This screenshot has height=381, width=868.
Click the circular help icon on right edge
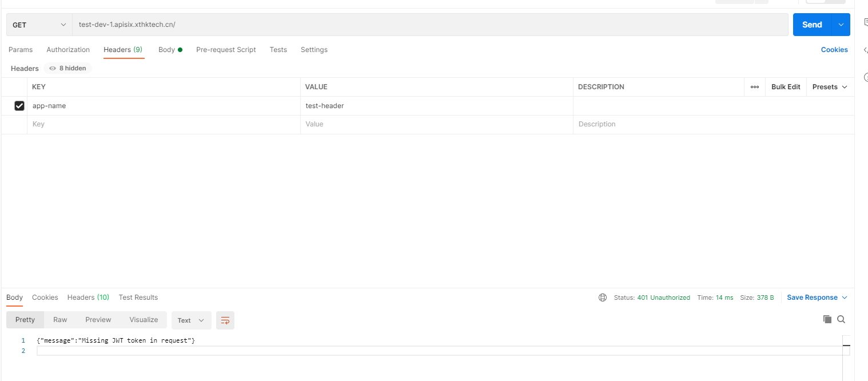pyautogui.click(x=865, y=77)
